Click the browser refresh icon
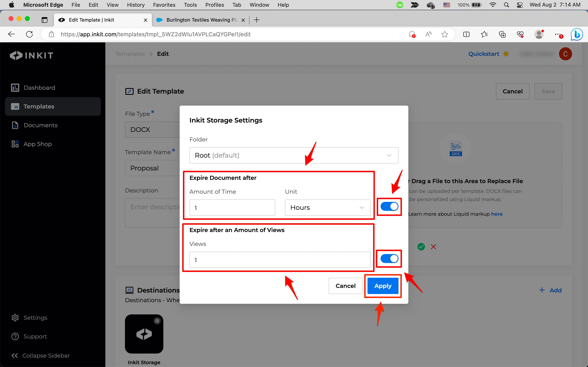The width and height of the screenshot is (588, 367). click(29, 34)
